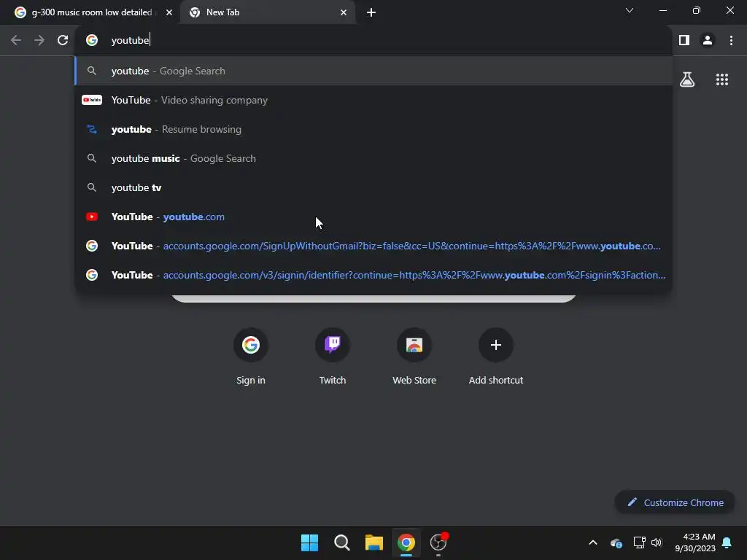Open the Twitch shortcut tile
The image size is (747, 560).
click(333, 356)
